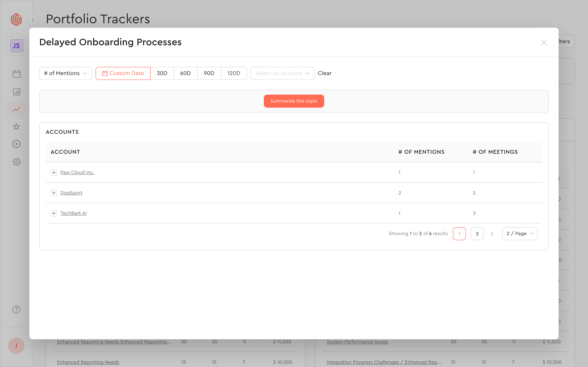
Task: Select the 90D date range tab
Action: coord(209,73)
